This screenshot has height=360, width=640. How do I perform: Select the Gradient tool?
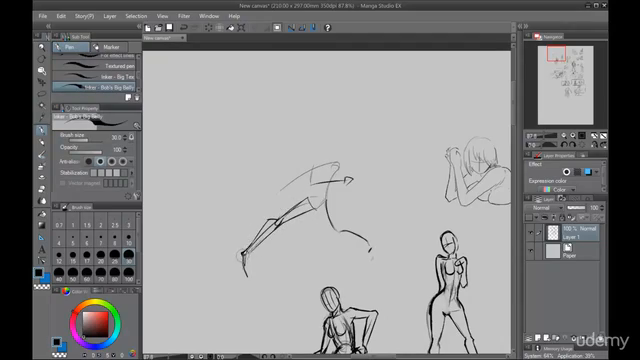[42, 225]
